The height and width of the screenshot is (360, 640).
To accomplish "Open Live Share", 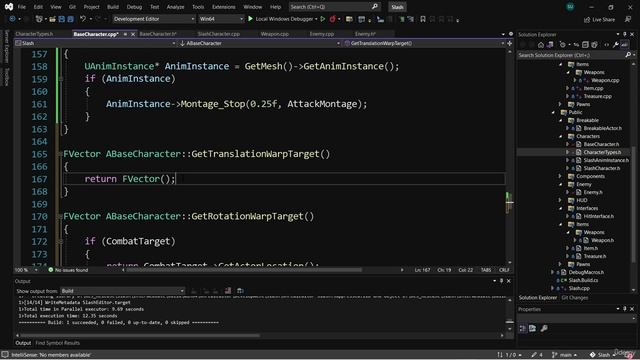I will [x=599, y=20].
